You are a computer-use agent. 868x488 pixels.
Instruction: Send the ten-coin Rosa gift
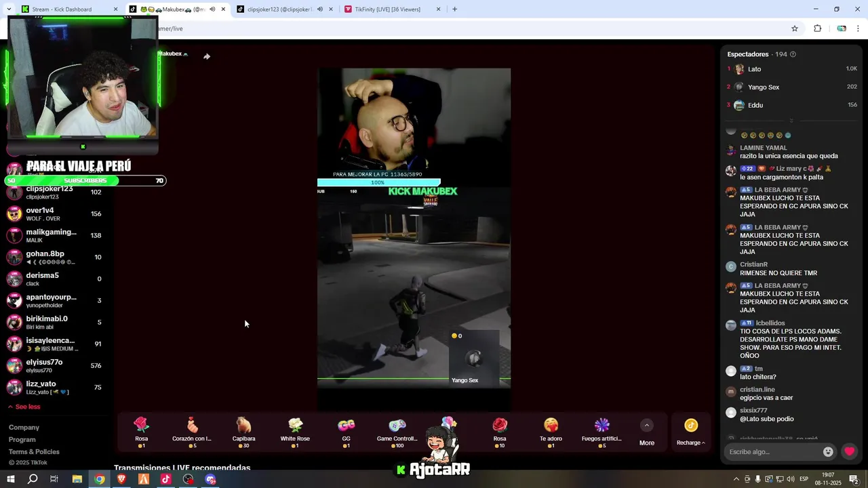[x=500, y=432]
